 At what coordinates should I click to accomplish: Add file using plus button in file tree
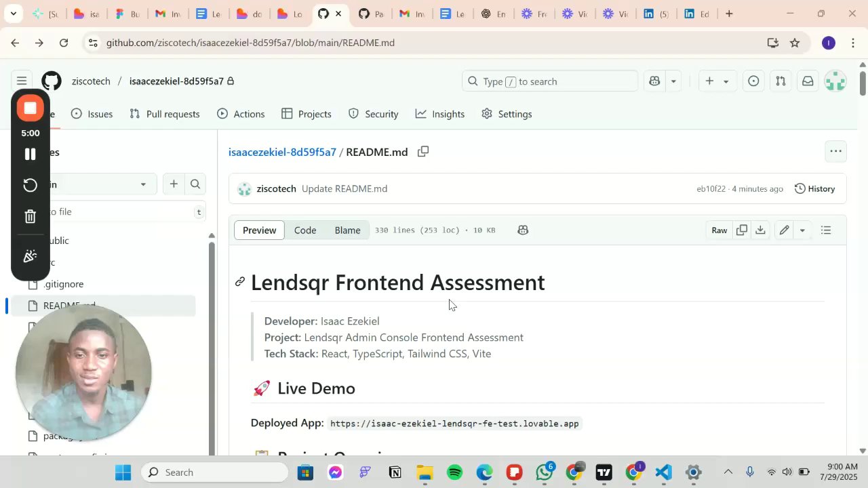tap(174, 184)
